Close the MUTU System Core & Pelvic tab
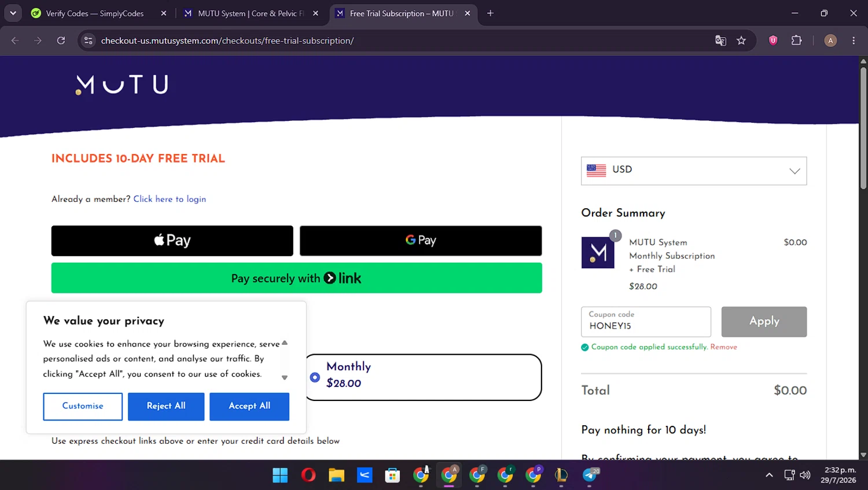The width and height of the screenshot is (868, 490). pos(315,13)
